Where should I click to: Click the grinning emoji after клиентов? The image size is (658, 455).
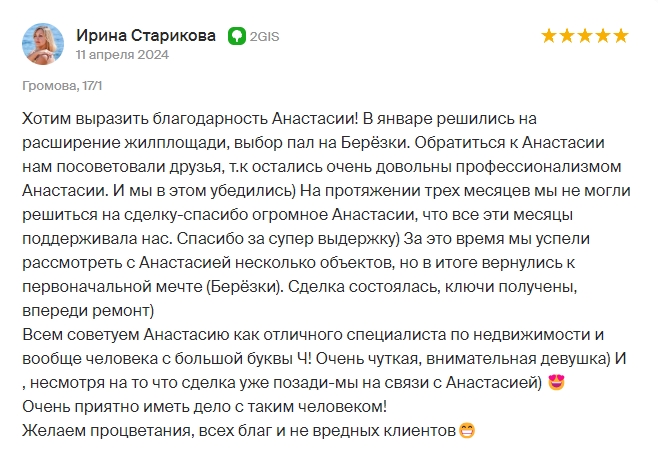pos(467,430)
